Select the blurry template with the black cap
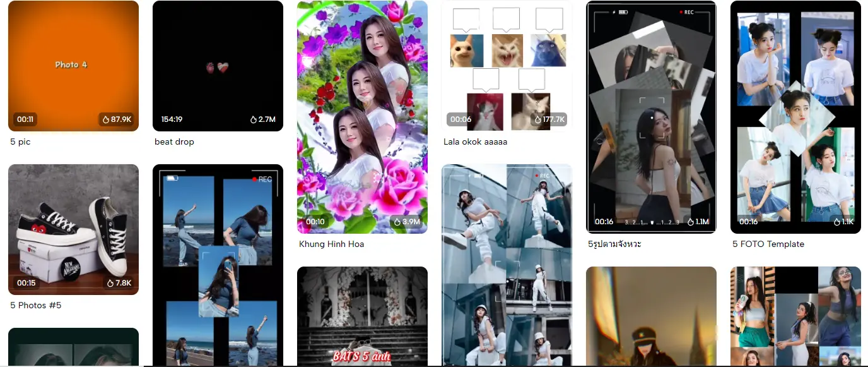The height and width of the screenshot is (367, 868). 651,316
